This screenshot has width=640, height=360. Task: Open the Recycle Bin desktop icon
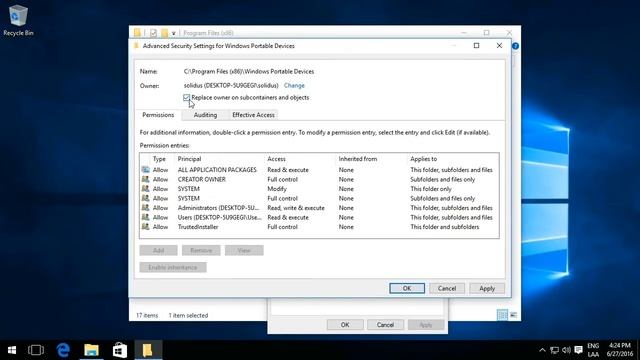tap(18, 20)
